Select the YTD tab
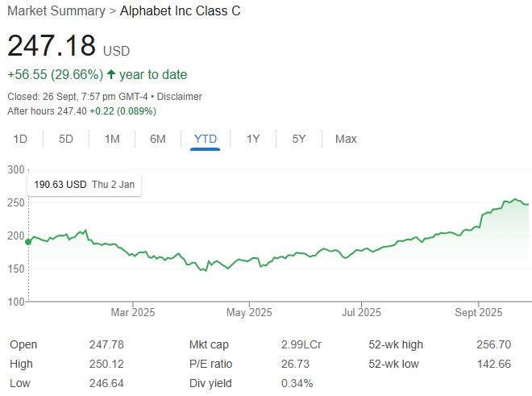Viewport: 532px width, 396px height. click(206, 139)
